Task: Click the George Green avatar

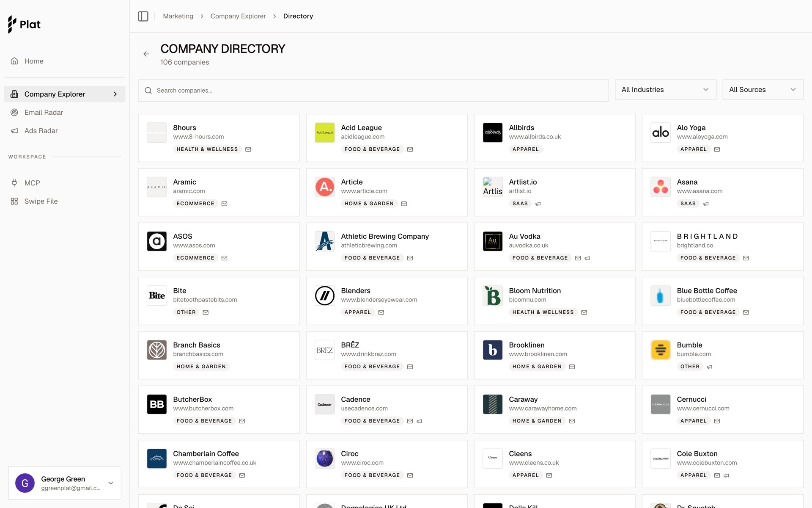Action: (25, 483)
